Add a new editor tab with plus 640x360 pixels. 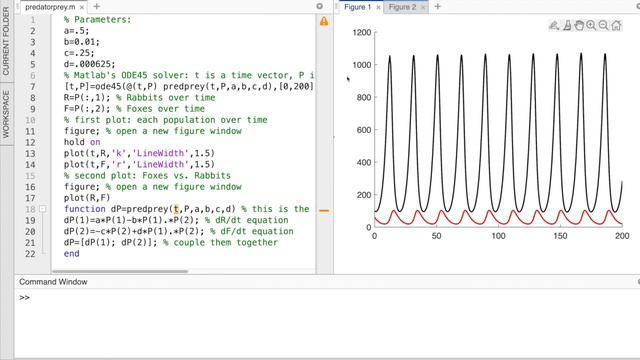point(96,7)
